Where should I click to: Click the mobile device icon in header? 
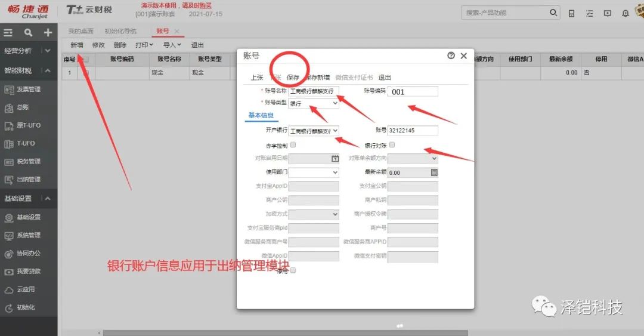[572, 13]
